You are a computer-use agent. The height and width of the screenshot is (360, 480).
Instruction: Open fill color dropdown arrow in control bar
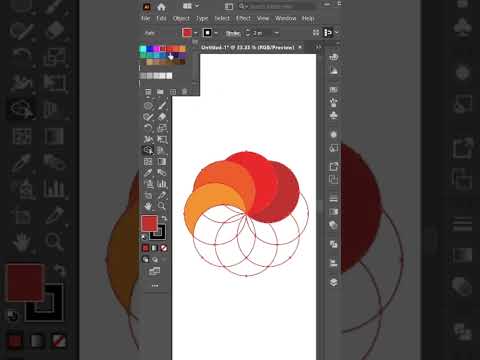point(196,33)
